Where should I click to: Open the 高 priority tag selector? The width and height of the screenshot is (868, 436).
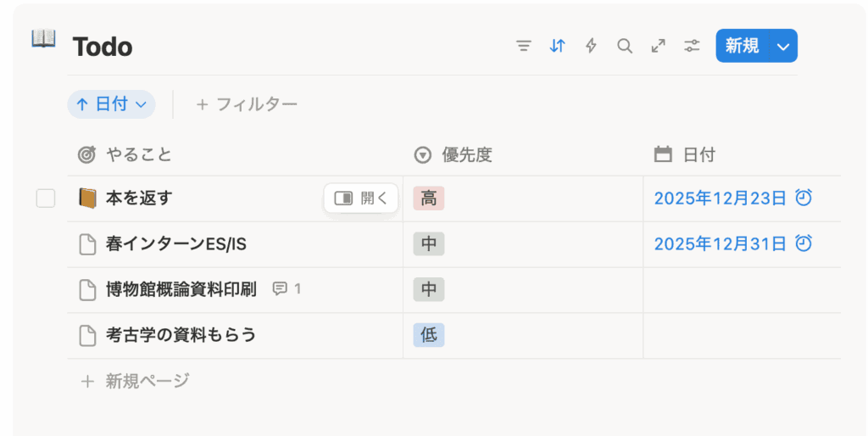[x=429, y=198]
